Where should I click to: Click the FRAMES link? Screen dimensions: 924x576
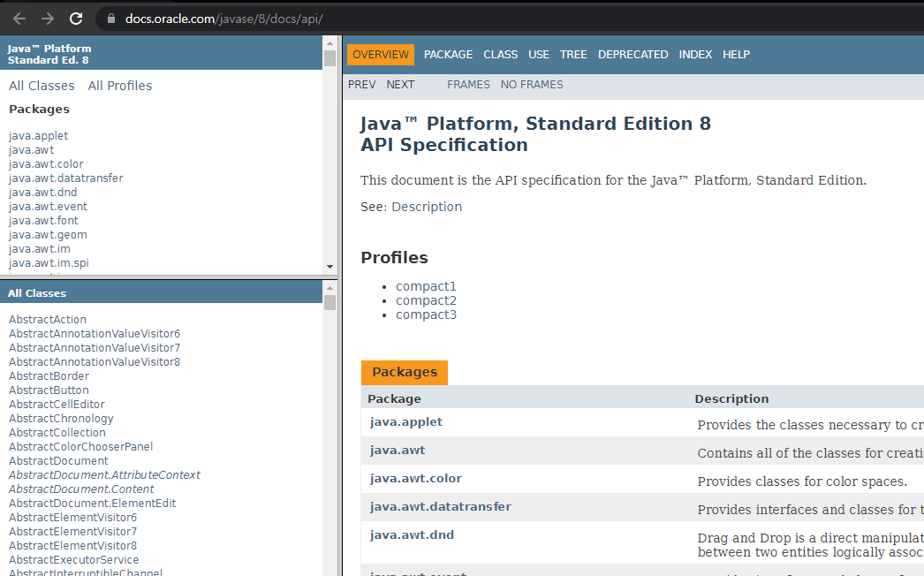pos(468,84)
